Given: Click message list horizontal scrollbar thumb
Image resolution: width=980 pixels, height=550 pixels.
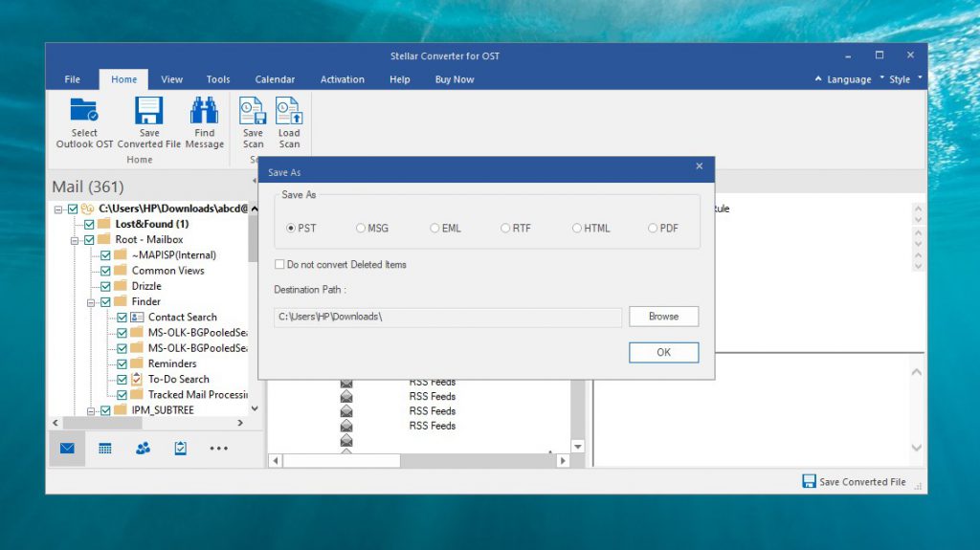Looking at the screenshot, I should (x=342, y=461).
